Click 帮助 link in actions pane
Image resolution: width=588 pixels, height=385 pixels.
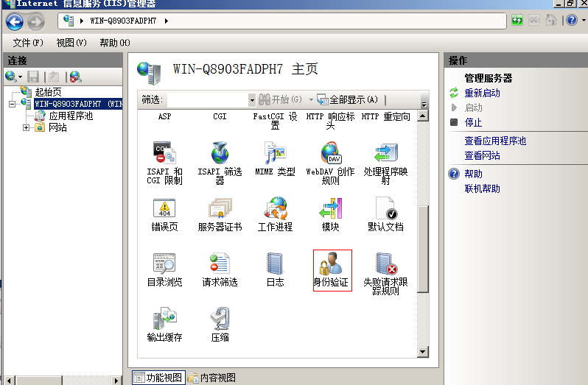473,174
